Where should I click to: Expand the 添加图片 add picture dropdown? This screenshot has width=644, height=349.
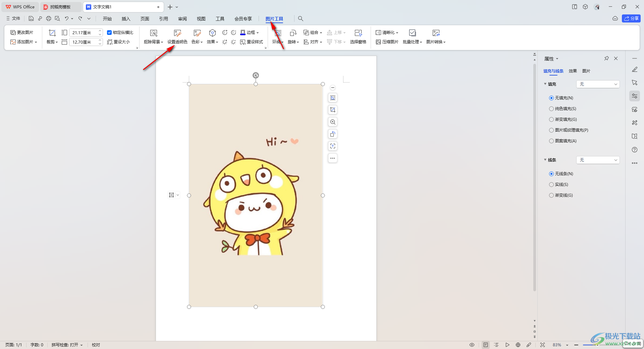[x=36, y=42]
